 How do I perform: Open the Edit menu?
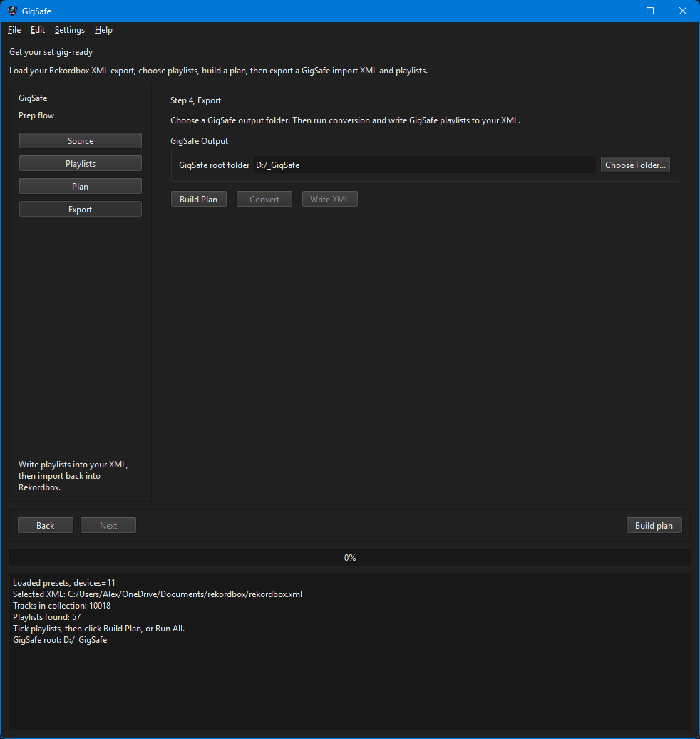click(38, 30)
